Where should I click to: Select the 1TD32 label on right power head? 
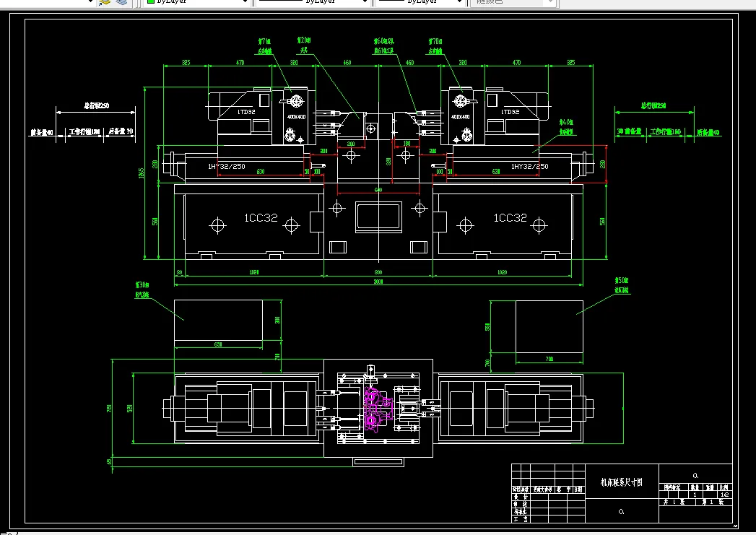pos(510,112)
